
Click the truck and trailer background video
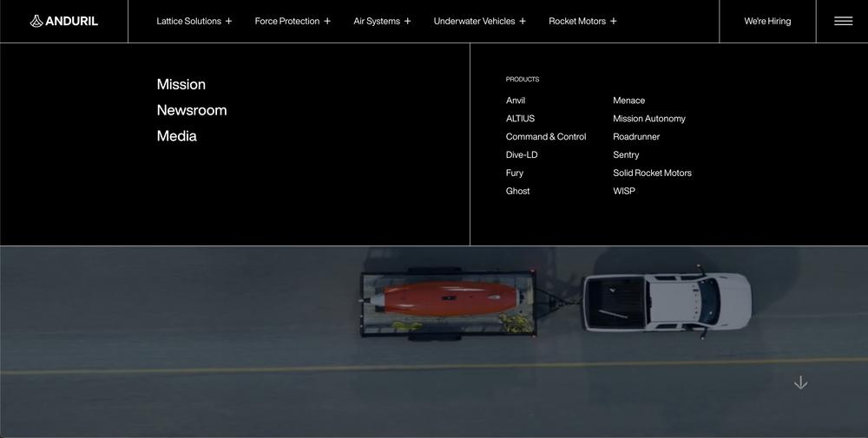(x=434, y=341)
